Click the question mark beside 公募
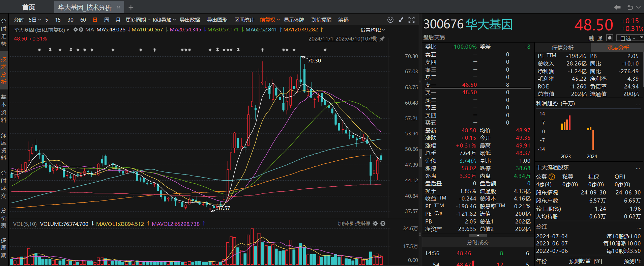644x266 pixels. [552, 177]
